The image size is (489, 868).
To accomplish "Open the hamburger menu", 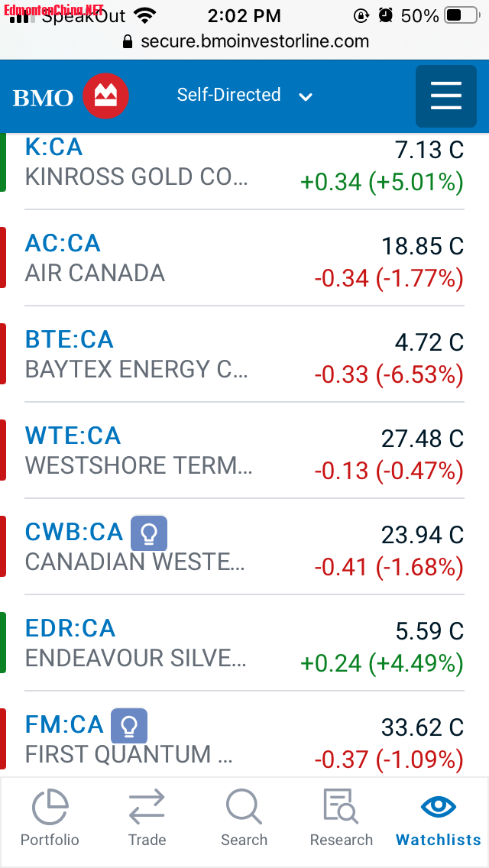I will pyautogui.click(x=446, y=96).
